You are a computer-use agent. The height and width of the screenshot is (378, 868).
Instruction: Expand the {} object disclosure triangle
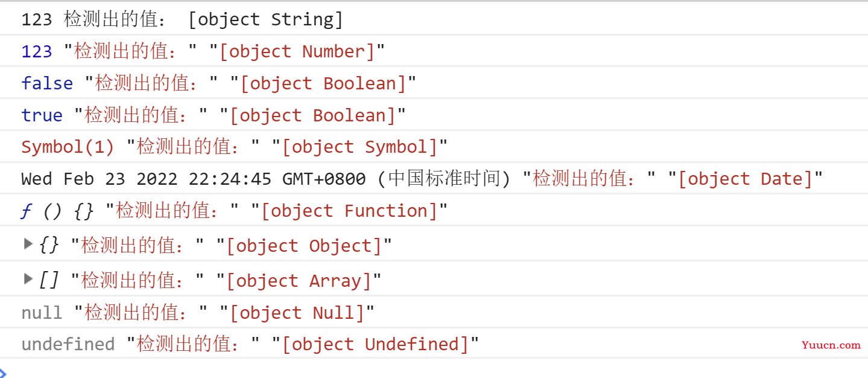coord(28,243)
